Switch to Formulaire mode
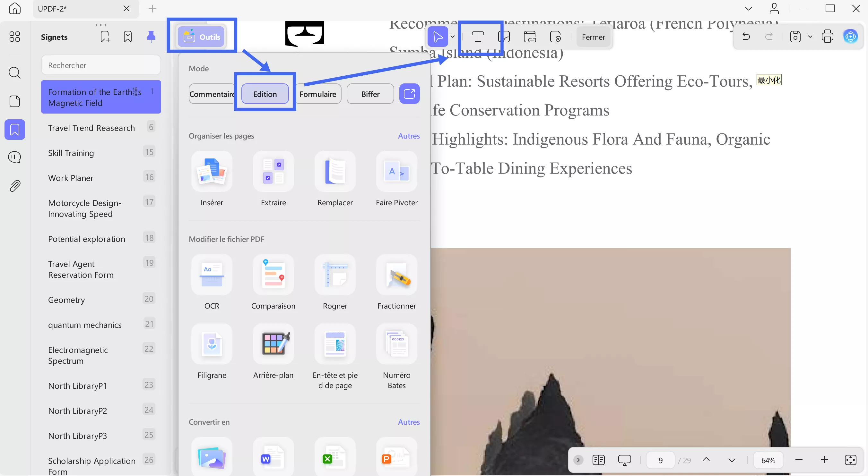868x476 pixels. coord(318,94)
